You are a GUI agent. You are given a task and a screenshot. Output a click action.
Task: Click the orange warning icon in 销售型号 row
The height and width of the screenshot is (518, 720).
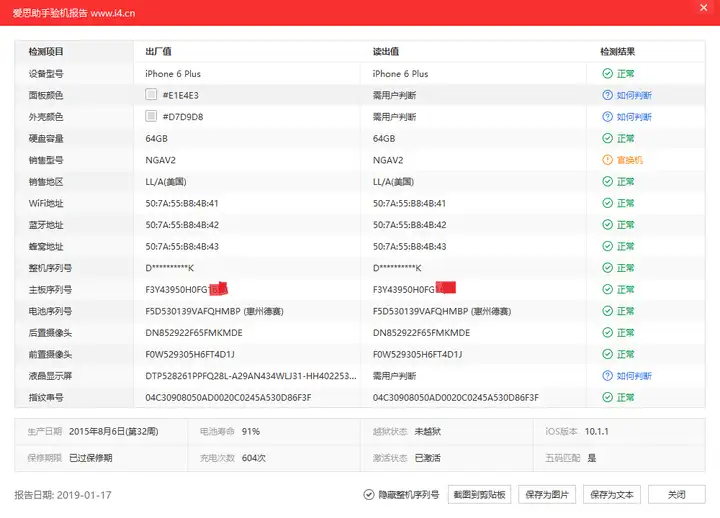pyautogui.click(x=607, y=160)
